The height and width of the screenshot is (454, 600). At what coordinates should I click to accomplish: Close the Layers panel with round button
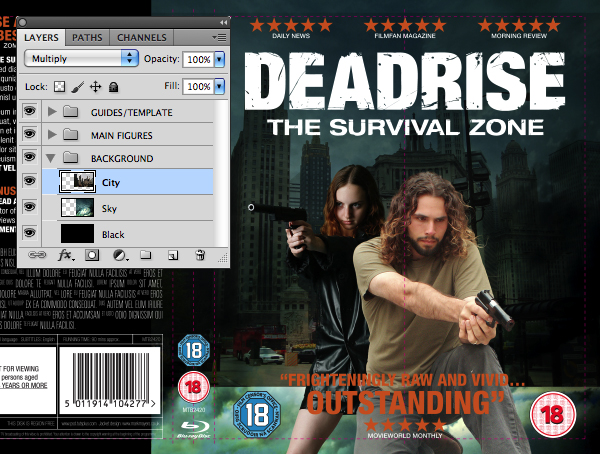23,23
